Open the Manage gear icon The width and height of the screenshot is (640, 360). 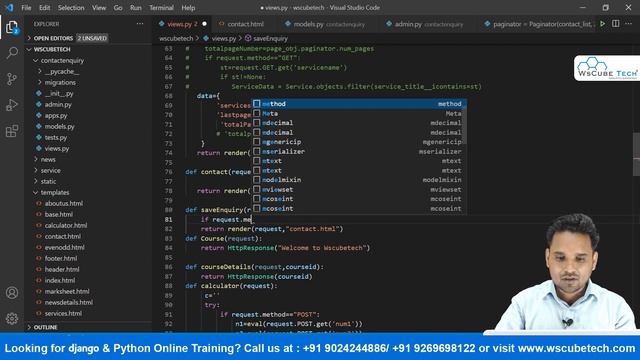(12, 318)
